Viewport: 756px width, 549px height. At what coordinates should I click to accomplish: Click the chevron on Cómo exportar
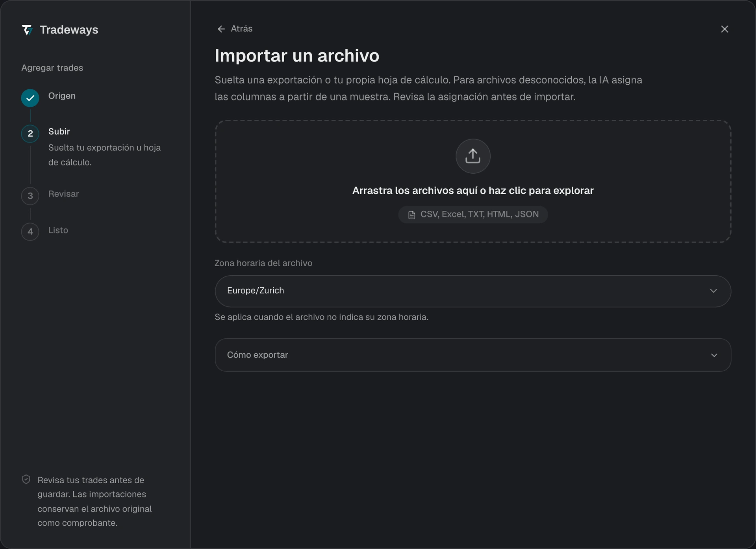tap(714, 355)
